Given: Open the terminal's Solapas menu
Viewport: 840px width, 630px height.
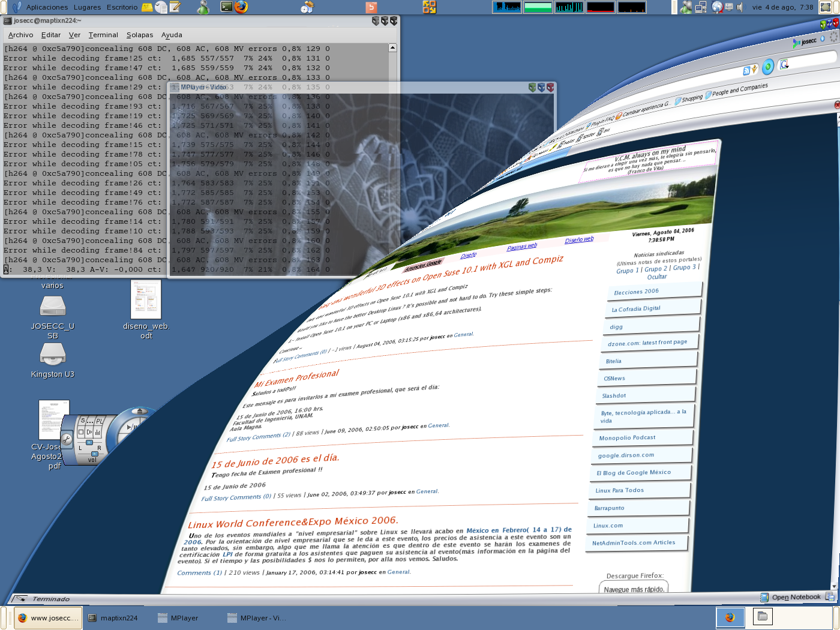Looking at the screenshot, I should 139,35.
